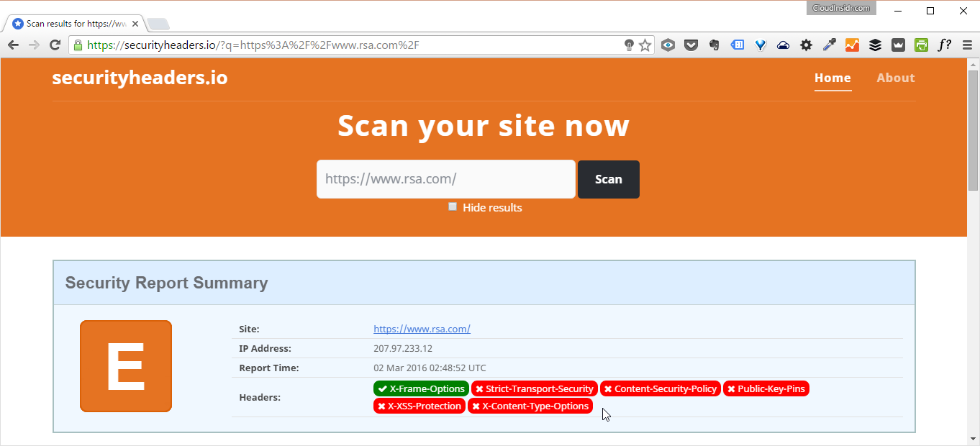Viewport: 980px width, 446px height.
Task: Go to the About page
Action: [895, 78]
